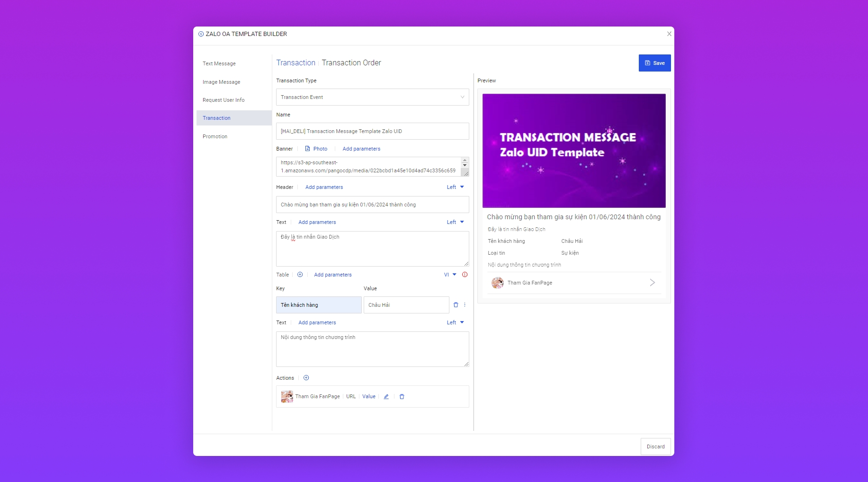Expand the Header alignment Left dropdown
The width and height of the screenshot is (868, 482).
point(455,187)
